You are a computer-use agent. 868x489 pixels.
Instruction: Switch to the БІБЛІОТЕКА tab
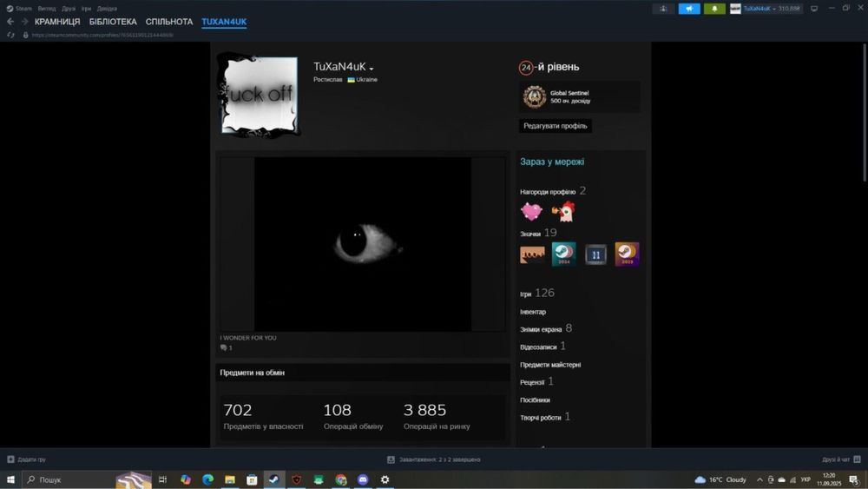coord(113,22)
